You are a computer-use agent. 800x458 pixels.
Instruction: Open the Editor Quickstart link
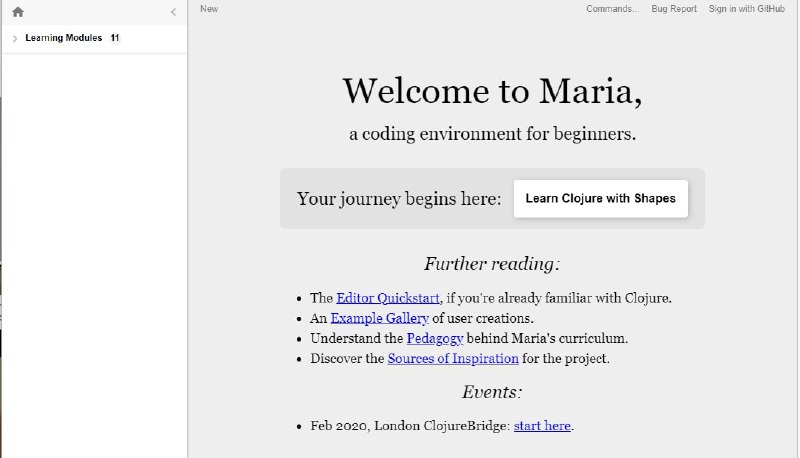tap(388, 298)
